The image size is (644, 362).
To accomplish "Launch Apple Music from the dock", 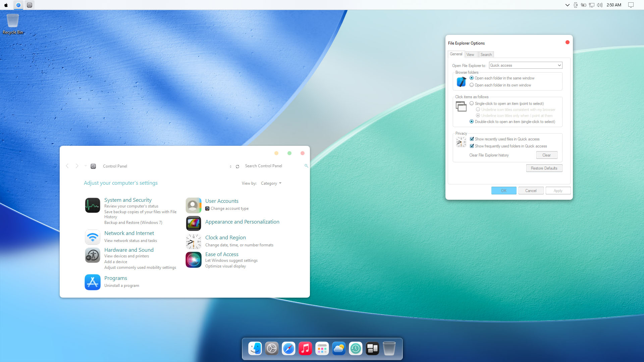I will (x=305, y=348).
